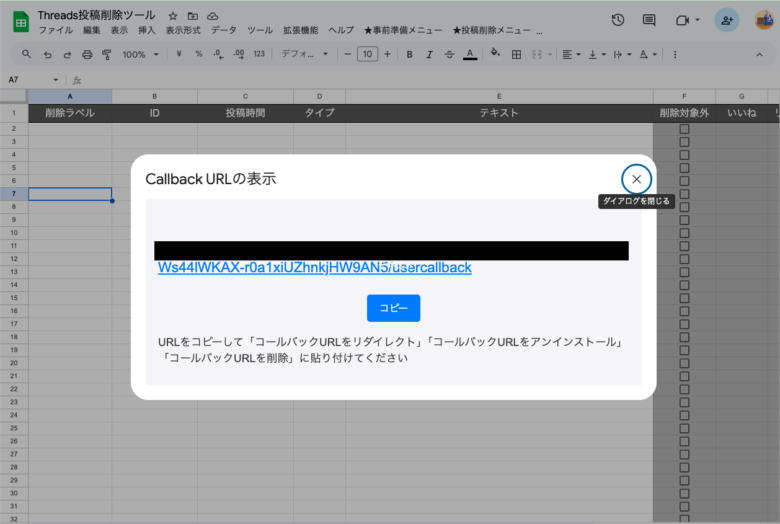Format as currency yen

pyautogui.click(x=179, y=54)
